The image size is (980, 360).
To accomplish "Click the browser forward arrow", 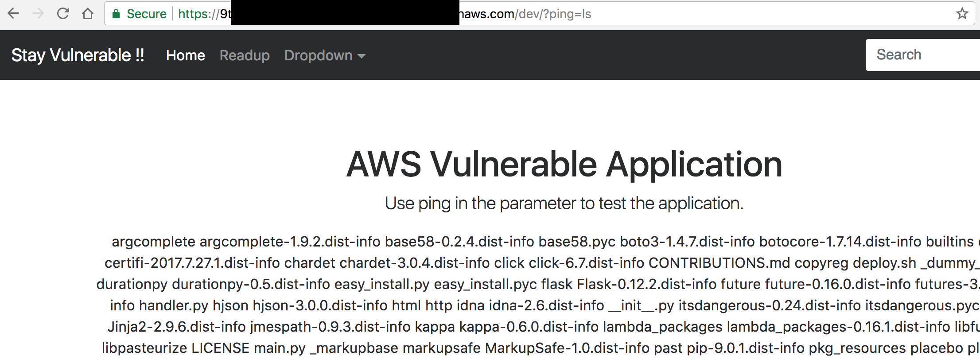I will pyautogui.click(x=38, y=14).
